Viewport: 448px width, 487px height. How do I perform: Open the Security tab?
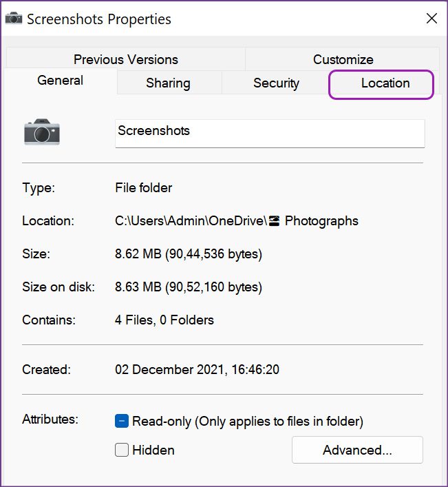(276, 83)
